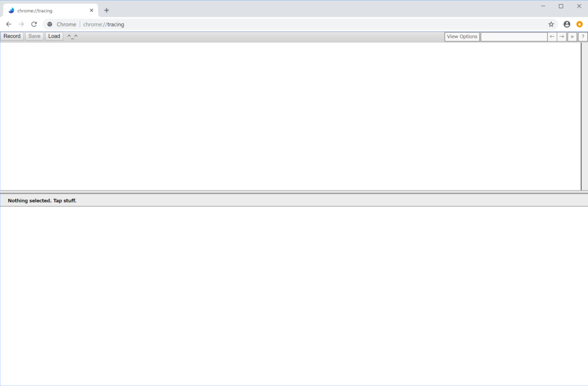Close the chrome://tracing tab
The image size is (588, 386).
(91, 10)
